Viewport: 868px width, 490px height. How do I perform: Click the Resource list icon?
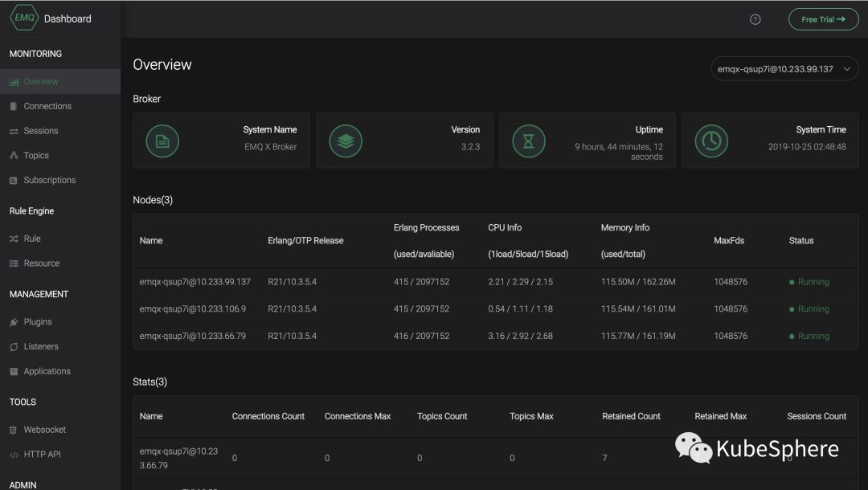14,263
